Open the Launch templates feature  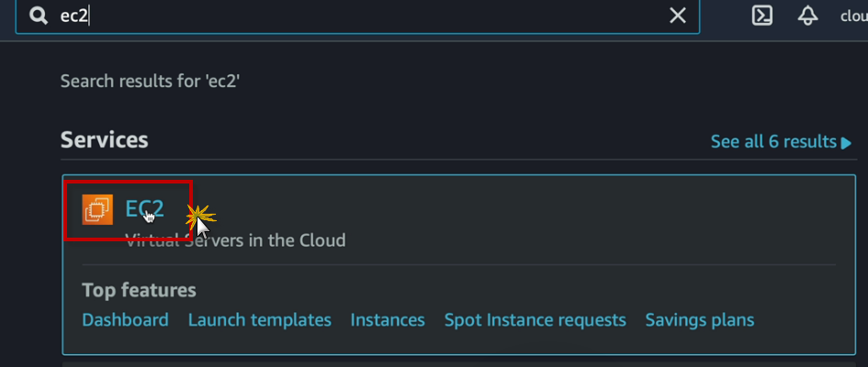(x=259, y=320)
